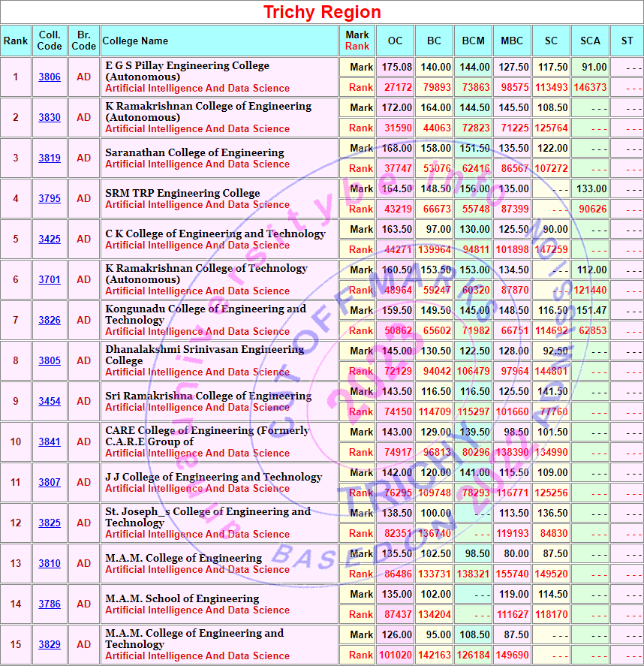Click the OC column header
This screenshot has height=666, width=644.
395,41
